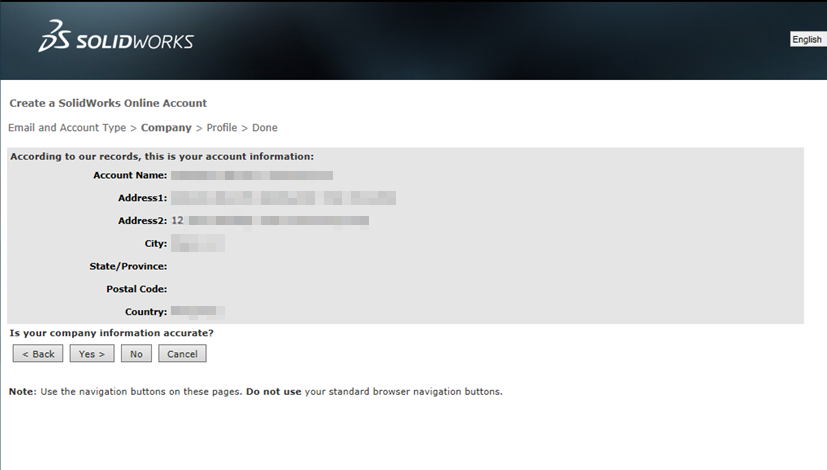The height and width of the screenshot is (470, 827).
Task: Click the blurred Country value
Action: coord(198,312)
